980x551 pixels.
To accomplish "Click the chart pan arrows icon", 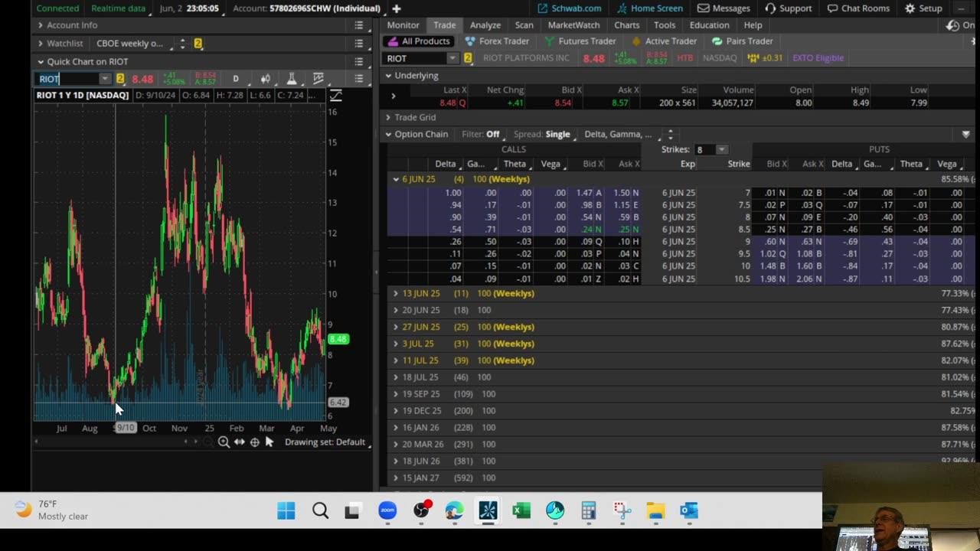I will coord(240,442).
